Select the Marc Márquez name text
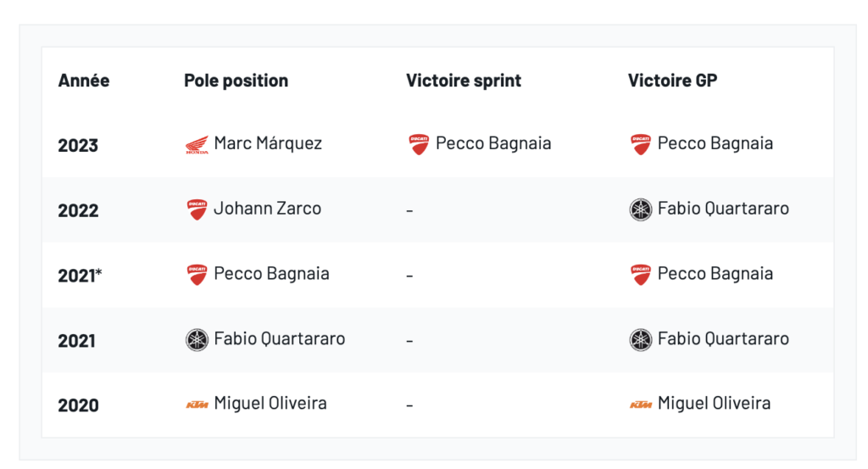Screen dimensions: 868x469 click(268, 143)
